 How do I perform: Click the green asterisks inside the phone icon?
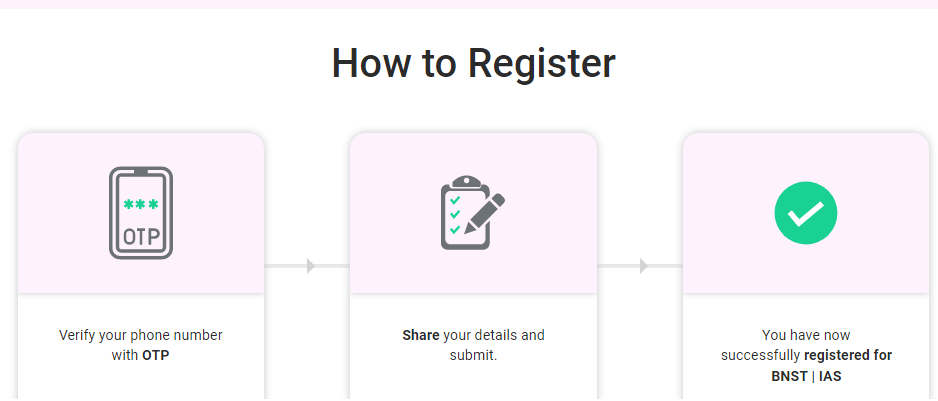point(141,204)
